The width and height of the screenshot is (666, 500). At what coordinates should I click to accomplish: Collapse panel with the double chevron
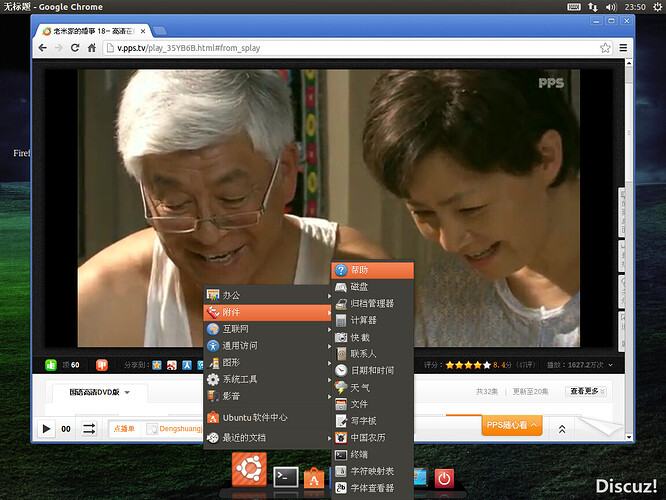tap(562, 429)
